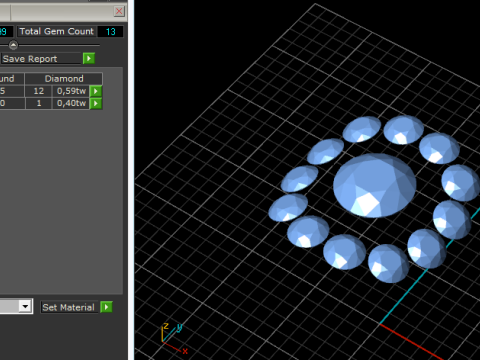Click the green arrow in the 0,40tw row
Screen dimensions: 480x360
point(96,103)
